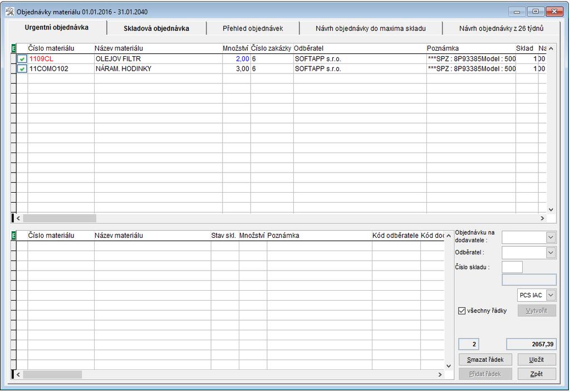570x392 pixels.
Task: Uncheck the row checkbox for 1109CL
Action: tap(22, 59)
